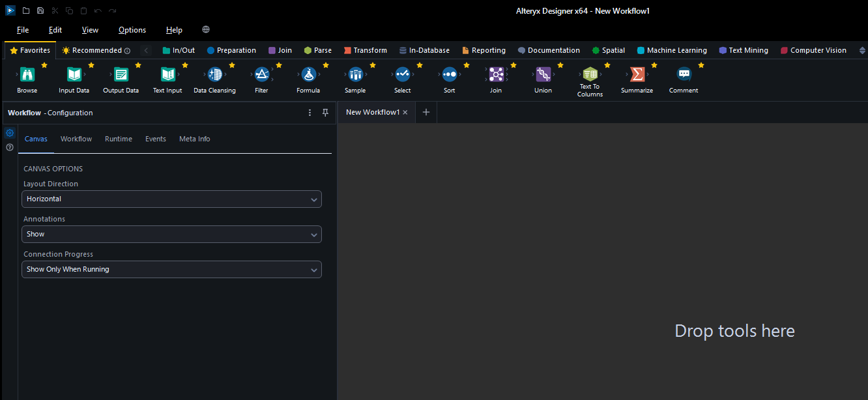Toggle the pin on the Configuration panel
Viewport: 868px width, 400px height.
(x=325, y=112)
